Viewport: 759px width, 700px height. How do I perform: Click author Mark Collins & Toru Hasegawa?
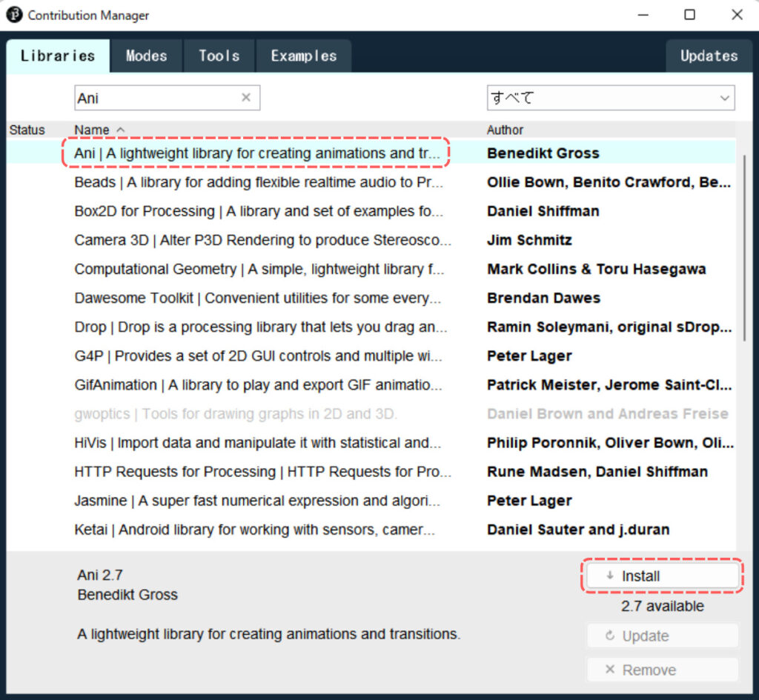click(597, 269)
